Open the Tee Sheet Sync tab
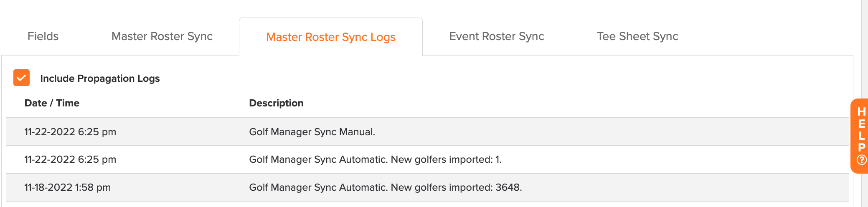The height and width of the screenshot is (207, 868). point(637,36)
